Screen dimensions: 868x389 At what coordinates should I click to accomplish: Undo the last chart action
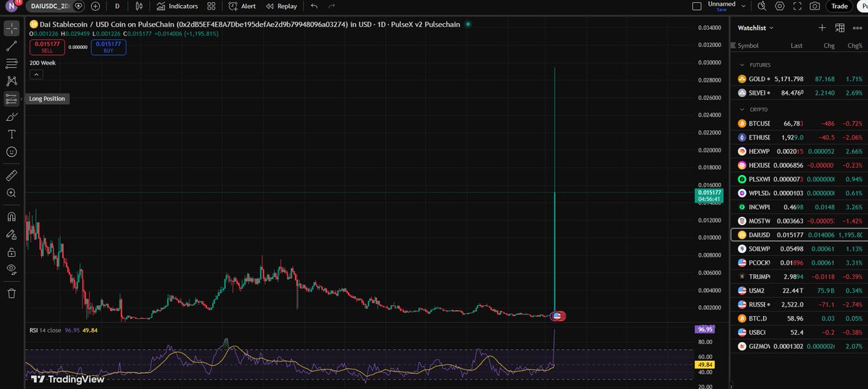click(314, 6)
